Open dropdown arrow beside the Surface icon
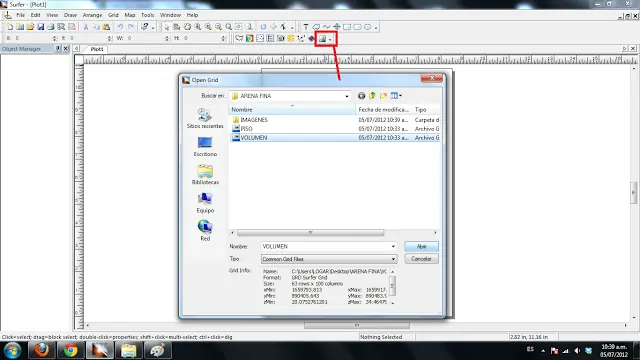The width and height of the screenshot is (640, 360). [x=330, y=39]
